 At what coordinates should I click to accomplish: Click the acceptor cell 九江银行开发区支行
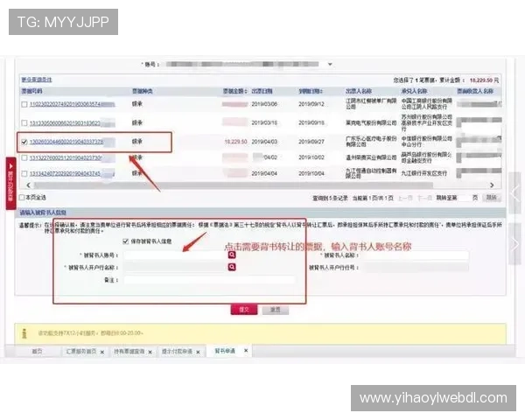424,173
